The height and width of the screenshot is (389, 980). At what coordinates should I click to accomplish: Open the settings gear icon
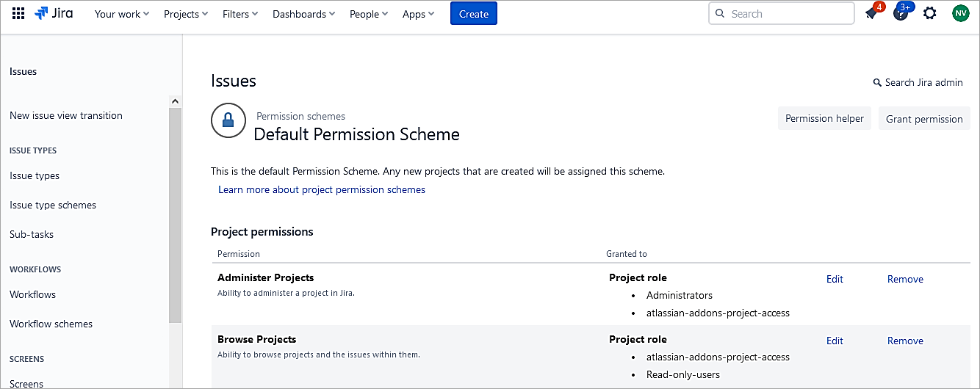coord(930,14)
